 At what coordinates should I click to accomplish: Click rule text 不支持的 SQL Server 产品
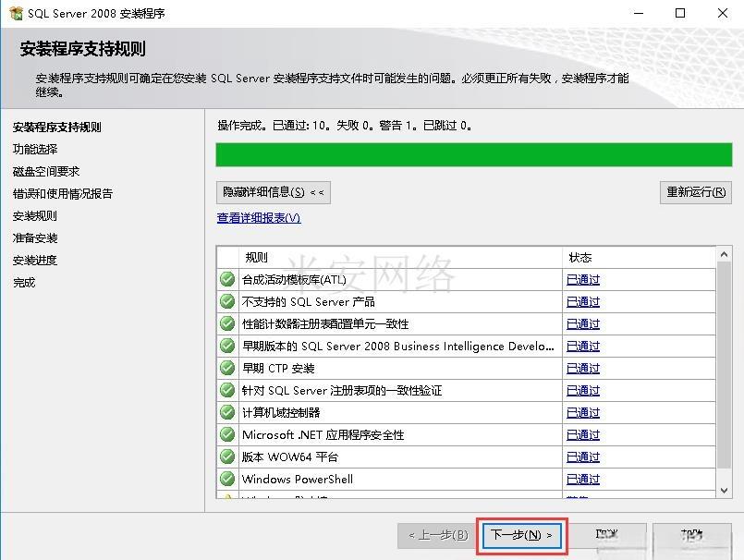pyautogui.click(x=309, y=302)
